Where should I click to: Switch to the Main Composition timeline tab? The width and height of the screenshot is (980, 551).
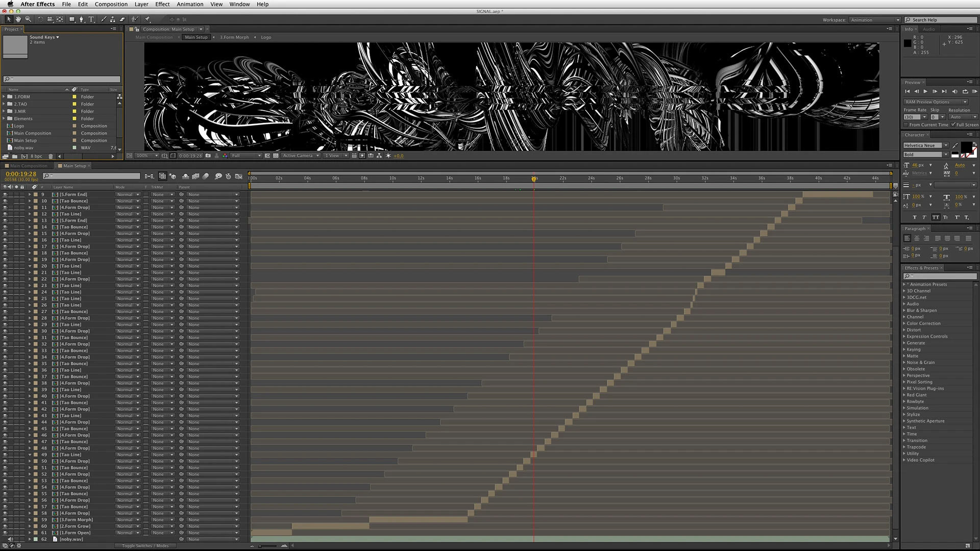[x=28, y=166]
